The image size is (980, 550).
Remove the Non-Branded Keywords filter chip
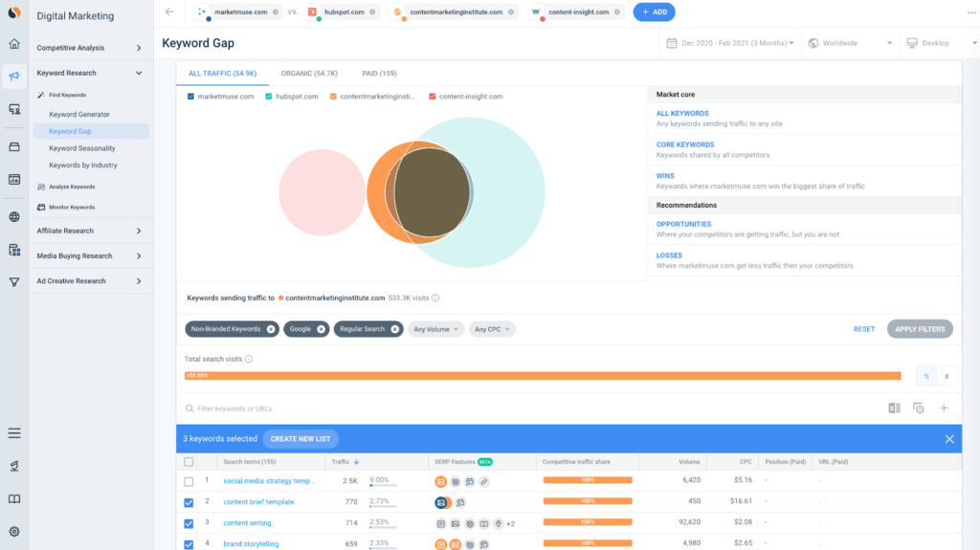coord(271,329)
